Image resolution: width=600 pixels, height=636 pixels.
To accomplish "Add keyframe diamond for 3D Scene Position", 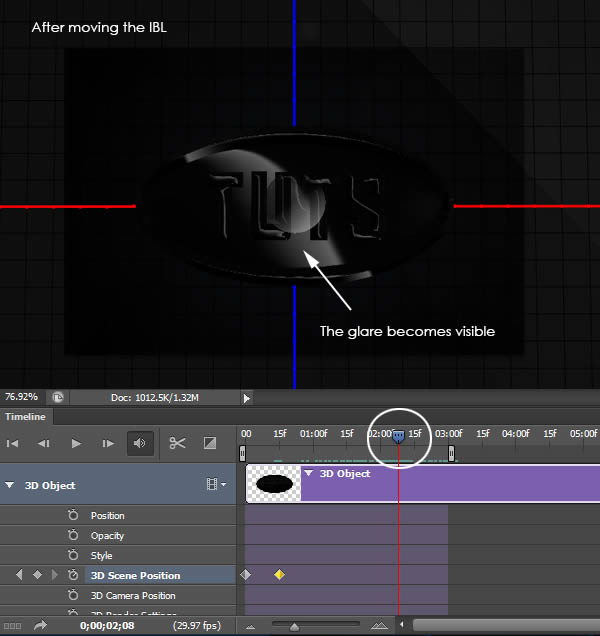I will [x=37, y=575].
